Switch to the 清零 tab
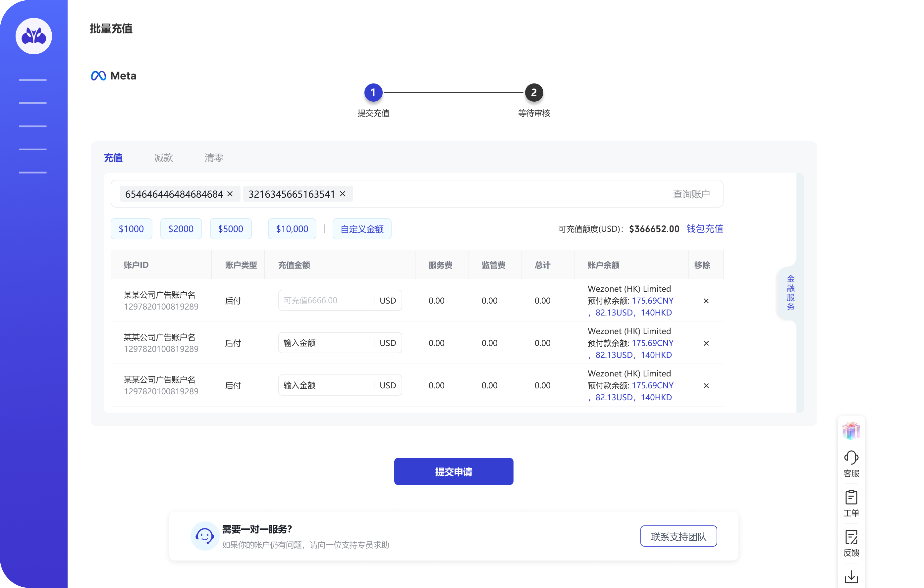Screen dimensions: 924x588 point(214,158)
